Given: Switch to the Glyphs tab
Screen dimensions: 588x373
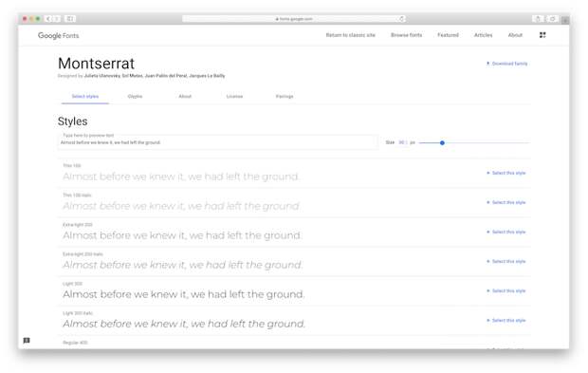Looking at the screenshot, I should tap(135, 97).
